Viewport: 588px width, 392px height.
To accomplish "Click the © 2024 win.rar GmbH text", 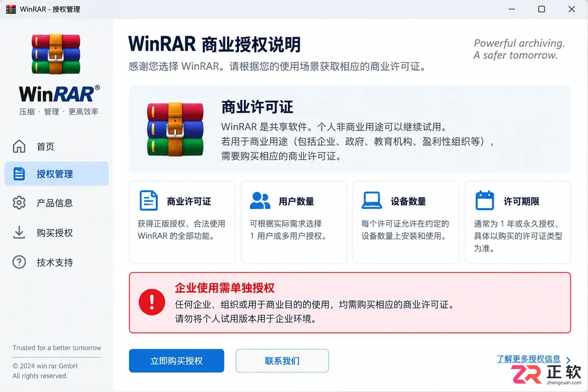I will click(45, 366).
